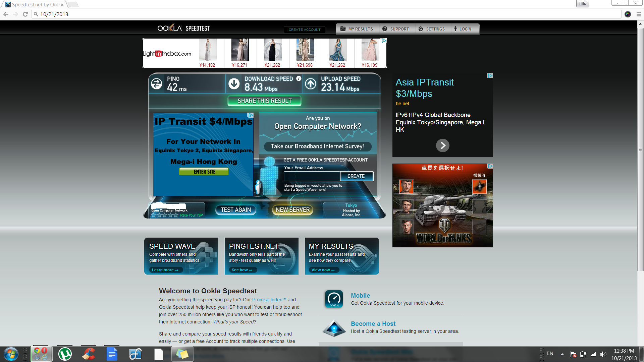Click Create Account button
The image size is (644, 362).
(x=305, y=29)
